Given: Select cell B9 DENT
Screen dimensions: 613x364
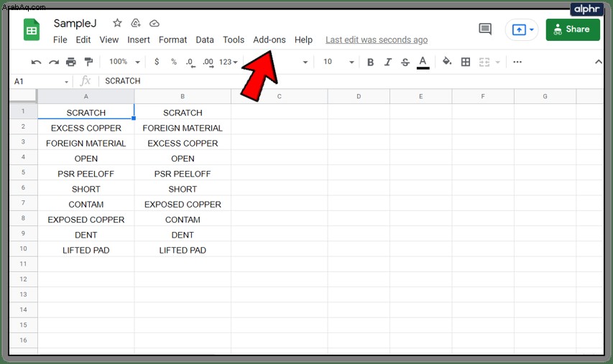Looking at the screenshot, I should (183, 235).
